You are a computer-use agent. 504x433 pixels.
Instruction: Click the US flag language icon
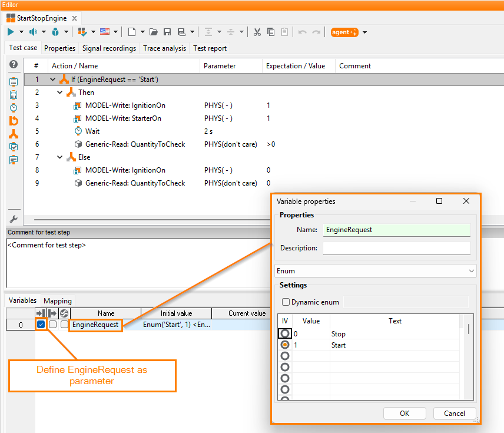tap(105, 32)
